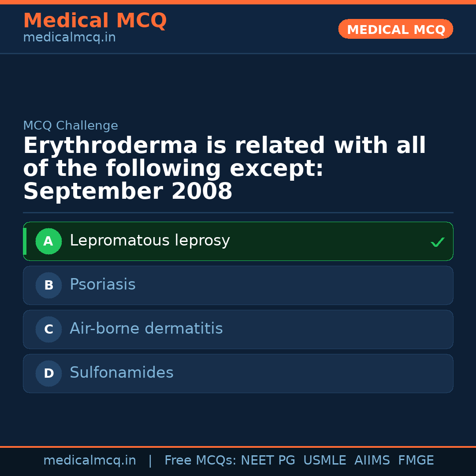Select the letter C circle icon
The image size is (476, 476).
[x=48, y=329]
